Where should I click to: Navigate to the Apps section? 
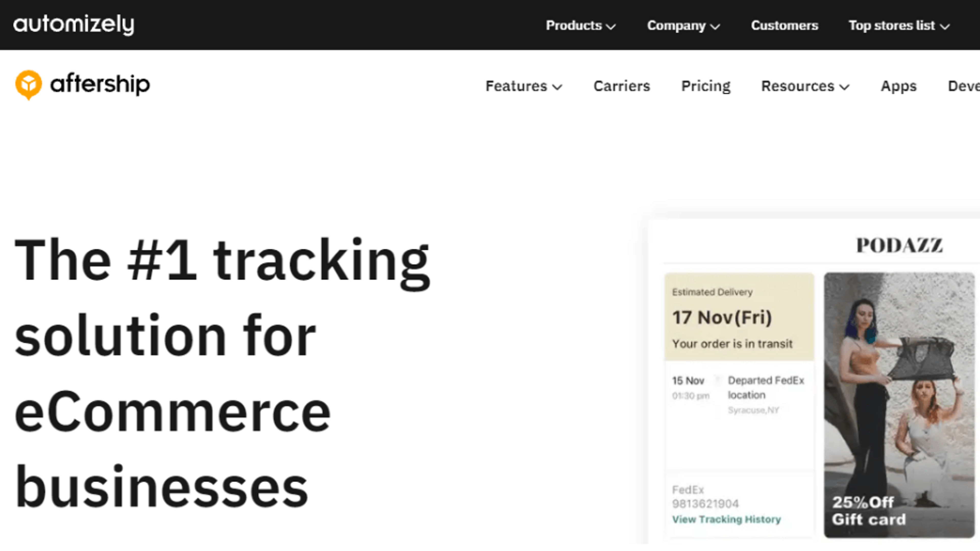[x=898, y=86]
